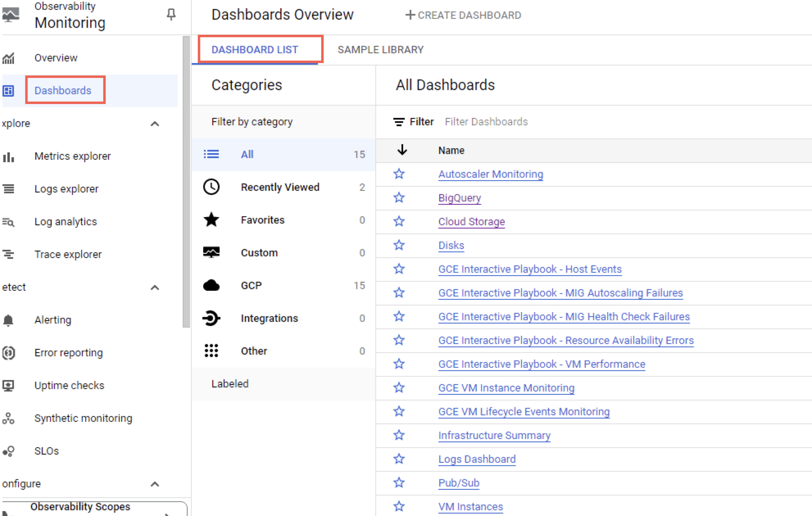The height and width of the screenshot is (516, 812).
Task: Click the GCP cloud icon
Action: (211, 285)
